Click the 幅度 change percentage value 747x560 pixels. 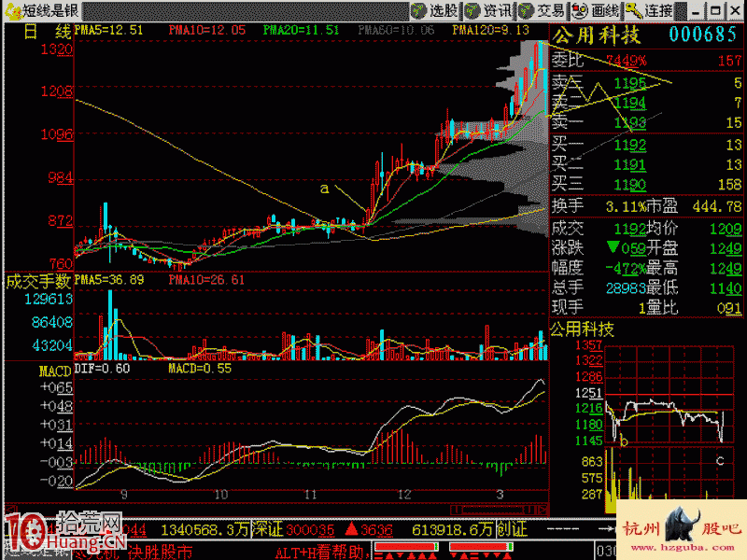tap(626, 269)
